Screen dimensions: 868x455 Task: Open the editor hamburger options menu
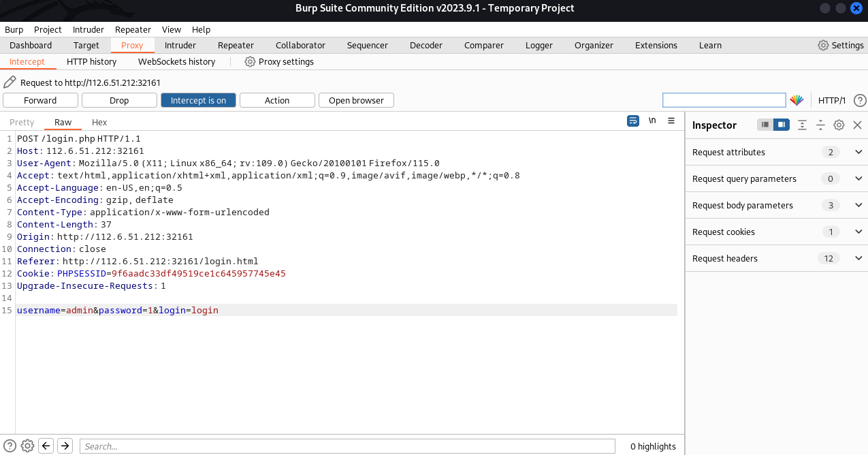[x=671, y=121]
